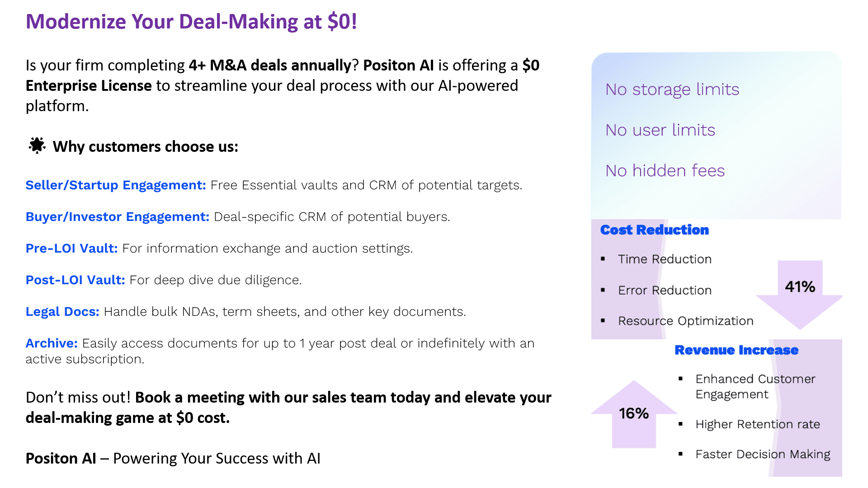Click the Cost Reduction heading
868x488 pixels.
654,230
